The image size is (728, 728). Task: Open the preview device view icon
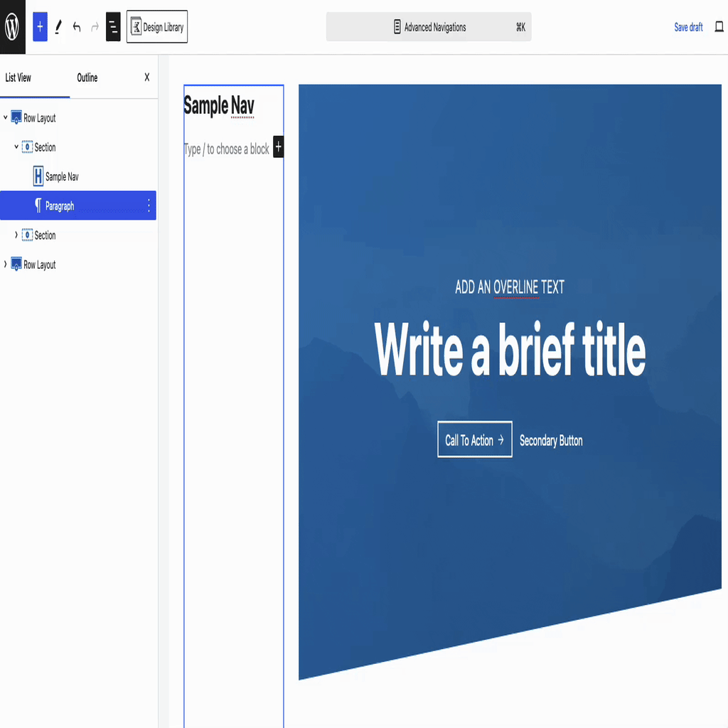coord(719,27)
